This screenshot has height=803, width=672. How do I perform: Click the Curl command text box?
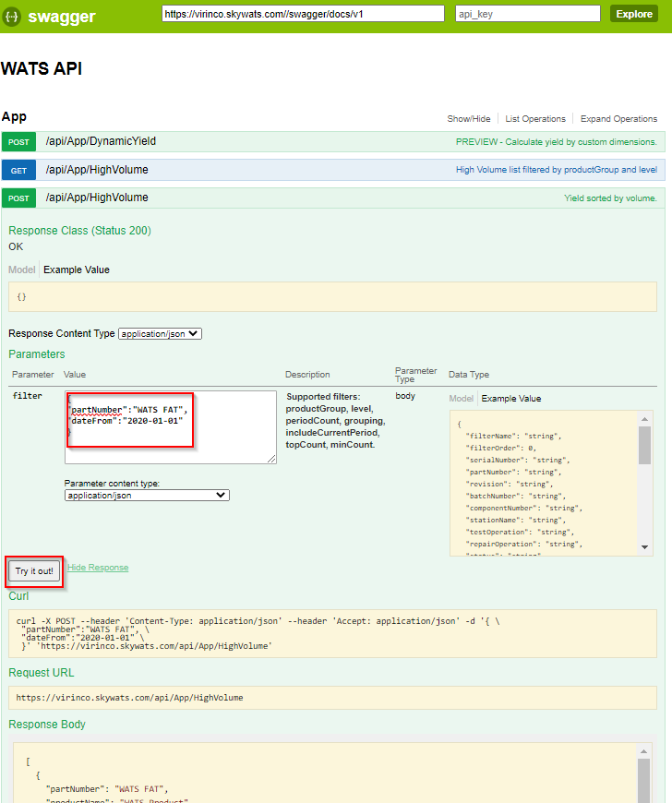coord(332,633)
